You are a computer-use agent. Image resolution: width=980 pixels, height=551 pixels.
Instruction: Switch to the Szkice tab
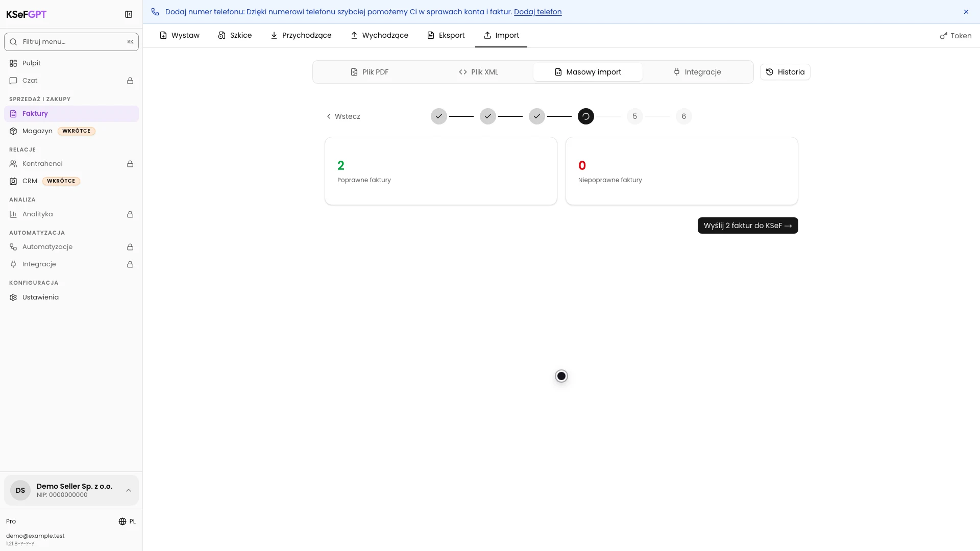pyautogui.click(x=235, y=35)
